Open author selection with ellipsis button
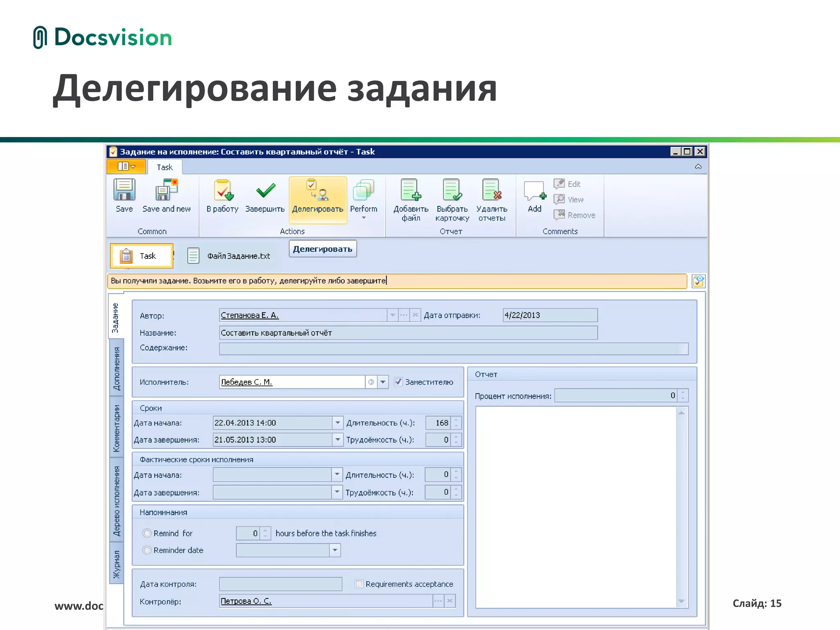Image resolution: width=840 pixels, height=630 pixels. point(404,315)
